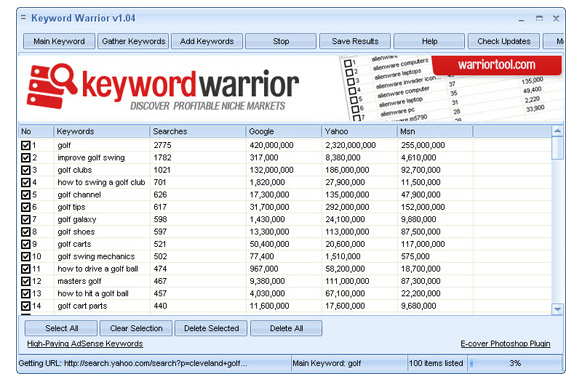Click Google value 31,700,000
This screenshot has height=382, width=582.
[x=269, y=207]
